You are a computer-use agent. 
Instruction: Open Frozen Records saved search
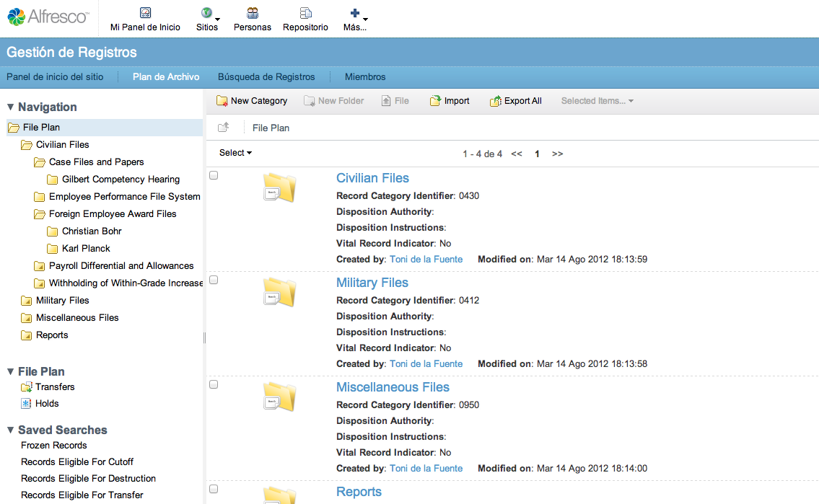[54, 445]
